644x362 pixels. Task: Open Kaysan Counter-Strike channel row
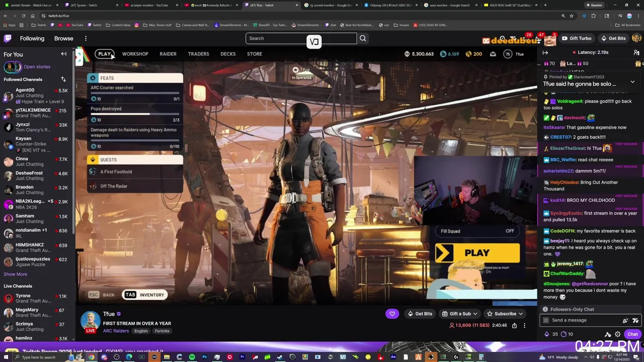click(x=35, y=144)
